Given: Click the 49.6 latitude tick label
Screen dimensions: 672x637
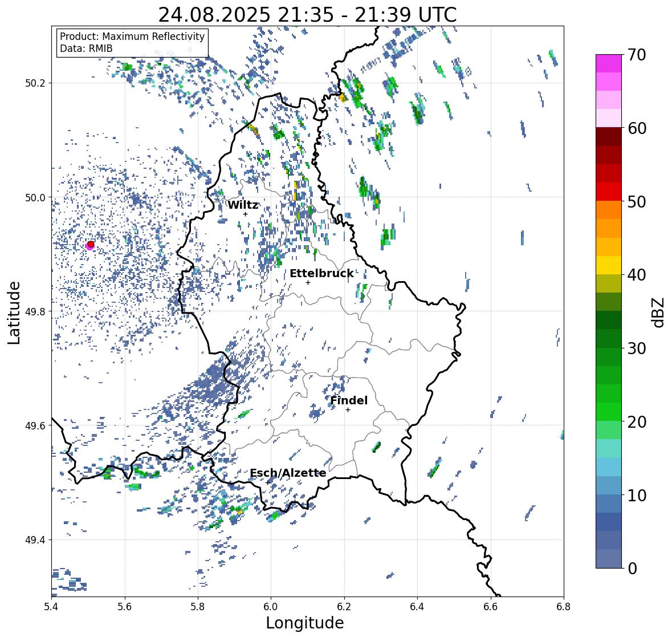Looking at the screenshot, I should click(35, 425).
